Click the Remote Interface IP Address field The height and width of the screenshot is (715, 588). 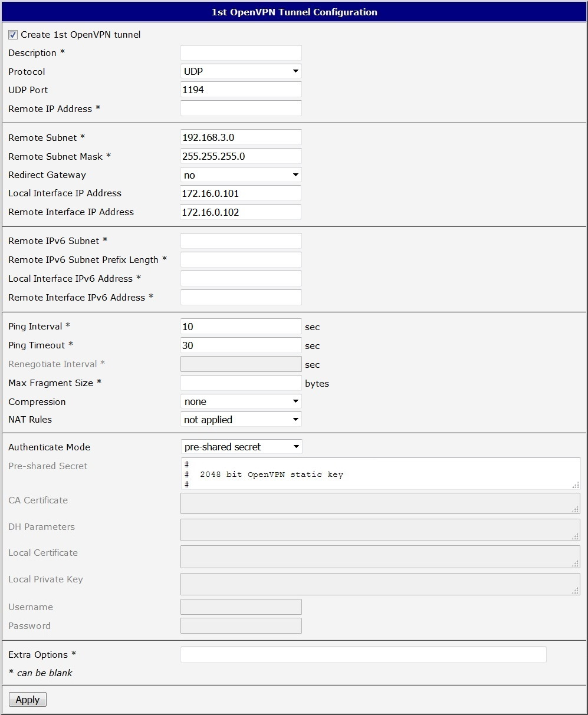[x=241, y=212]
